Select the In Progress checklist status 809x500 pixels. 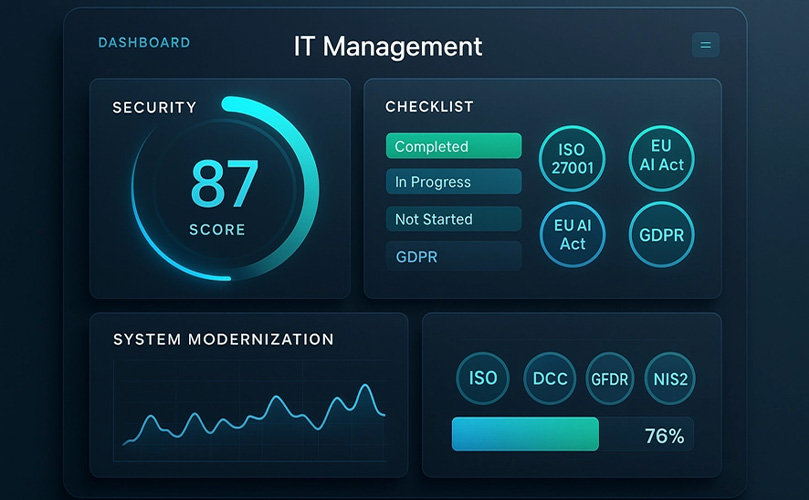(x=454, y=182)
